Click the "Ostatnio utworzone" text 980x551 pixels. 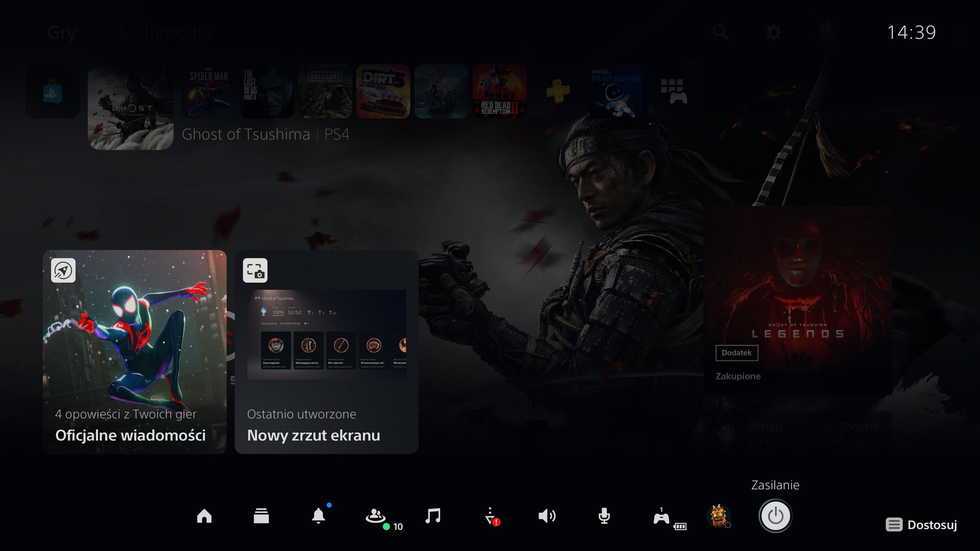302,414
